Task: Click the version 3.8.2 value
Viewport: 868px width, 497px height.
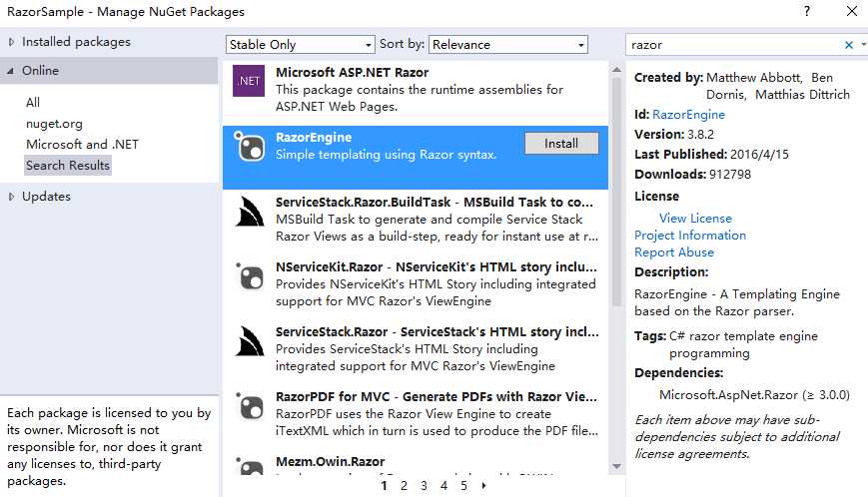Action: click(x=701, y=135)
